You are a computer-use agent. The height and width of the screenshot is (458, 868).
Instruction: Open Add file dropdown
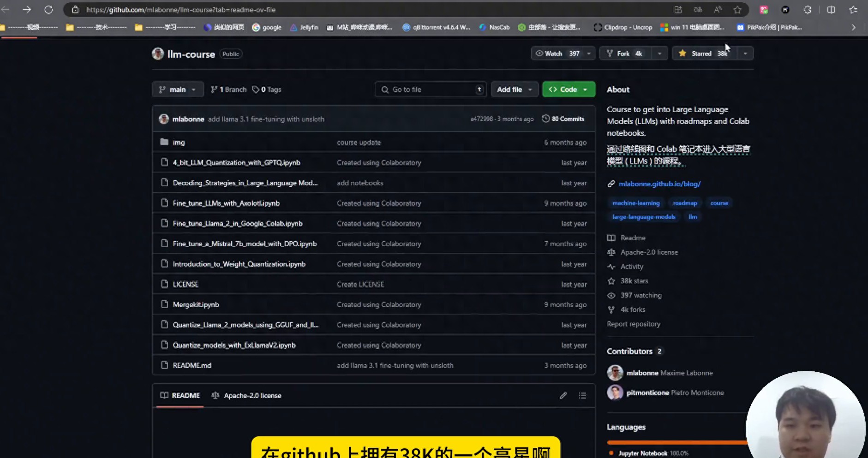coord(515,89)
